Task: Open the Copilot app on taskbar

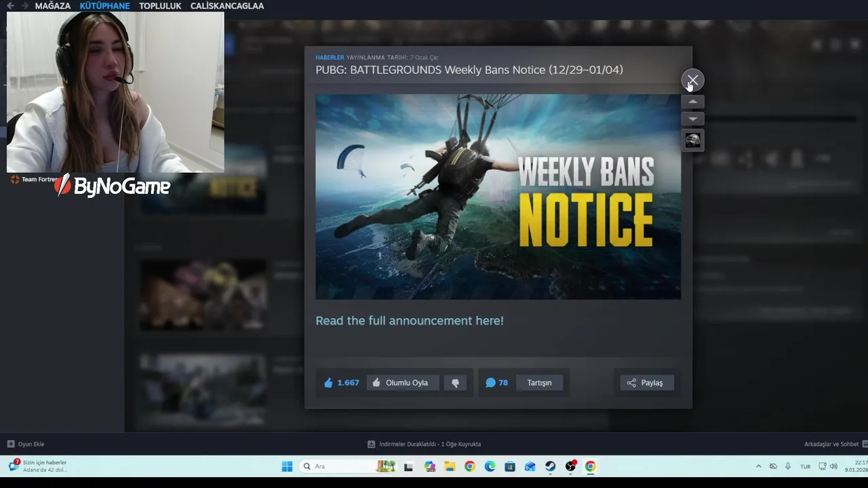Action: [x=429, y=466]
